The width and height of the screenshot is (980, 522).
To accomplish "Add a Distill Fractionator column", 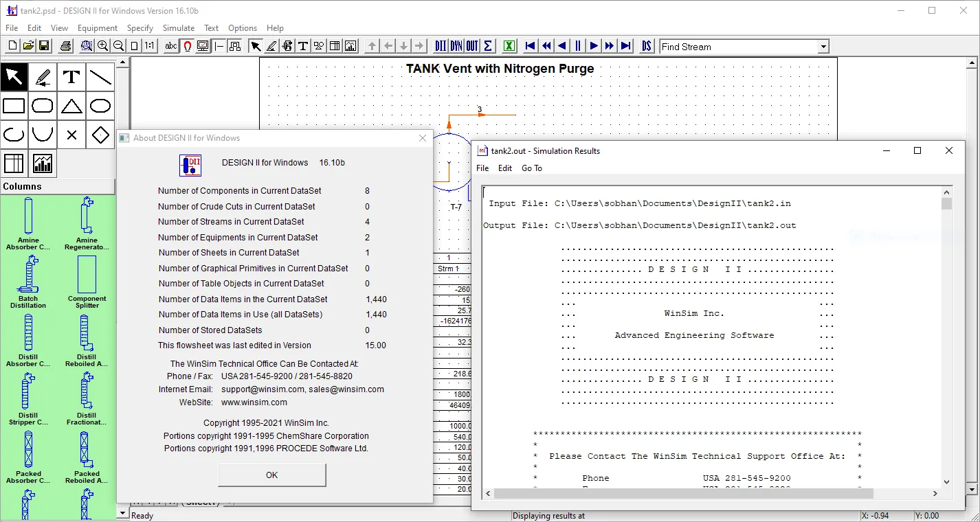I will click(x=87, y=398).
